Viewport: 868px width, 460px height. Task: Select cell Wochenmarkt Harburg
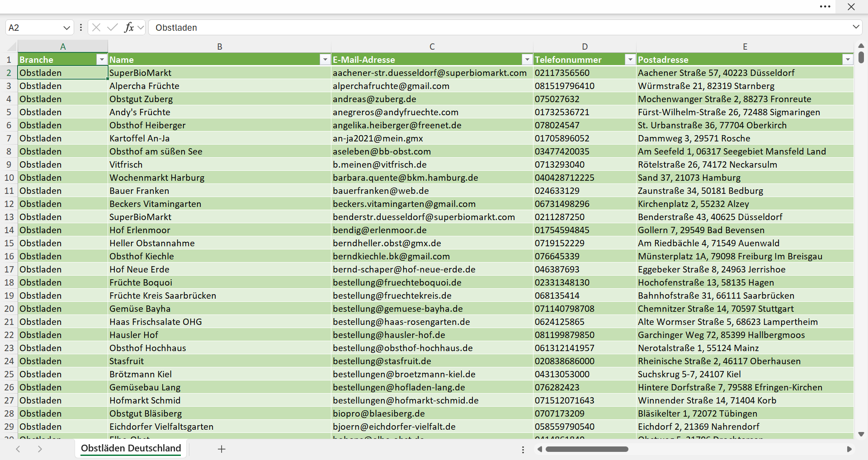click(x=220, y=178)
